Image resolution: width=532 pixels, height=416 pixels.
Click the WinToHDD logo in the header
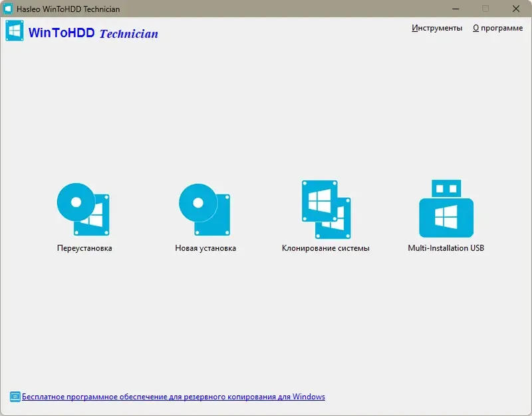pyautogui.click(x=14, y=31)
